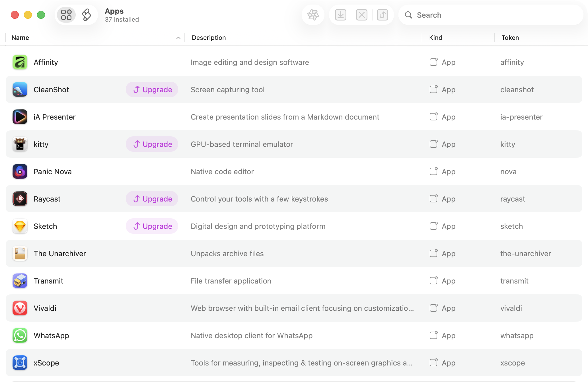Click the upgrade arrow toolbar icon

tap(382, 15)
